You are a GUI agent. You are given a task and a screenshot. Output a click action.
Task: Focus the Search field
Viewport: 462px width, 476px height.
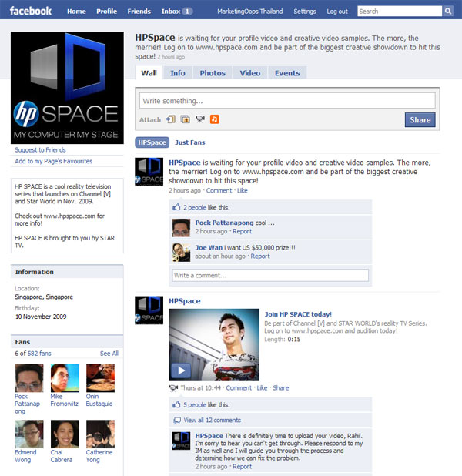[400, 12]
